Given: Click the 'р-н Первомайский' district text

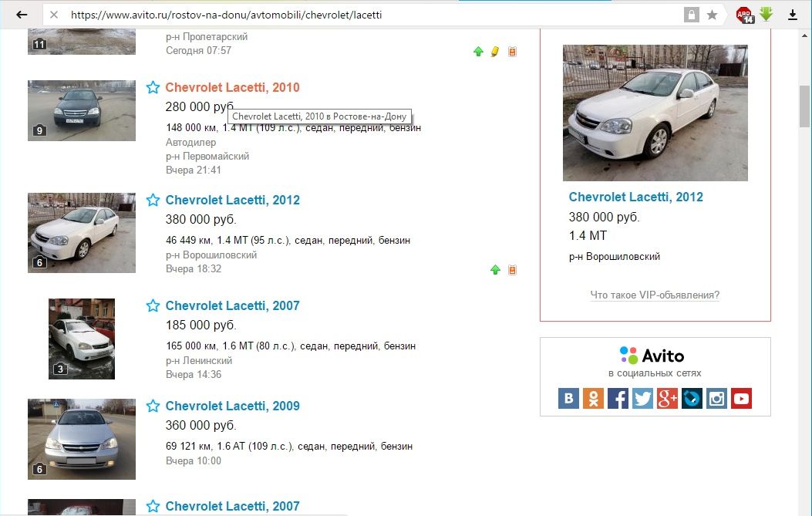Looking at the screenshot, I should [207, 156].
